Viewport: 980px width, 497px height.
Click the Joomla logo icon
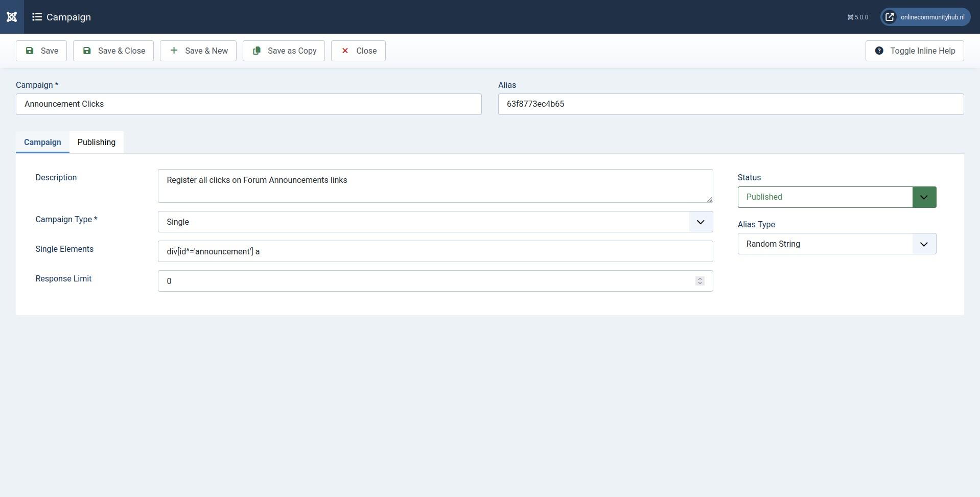[x=12, y=17]
